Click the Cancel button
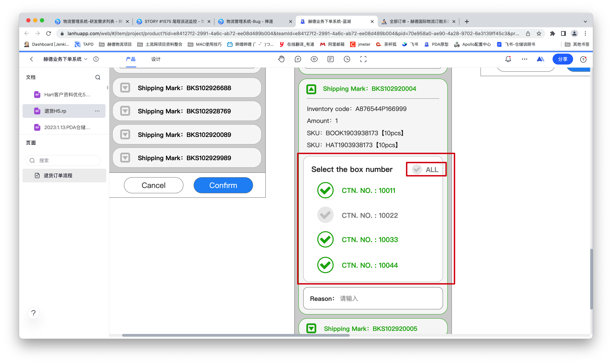Screen dimensions: 612x364 coord(154,185)
